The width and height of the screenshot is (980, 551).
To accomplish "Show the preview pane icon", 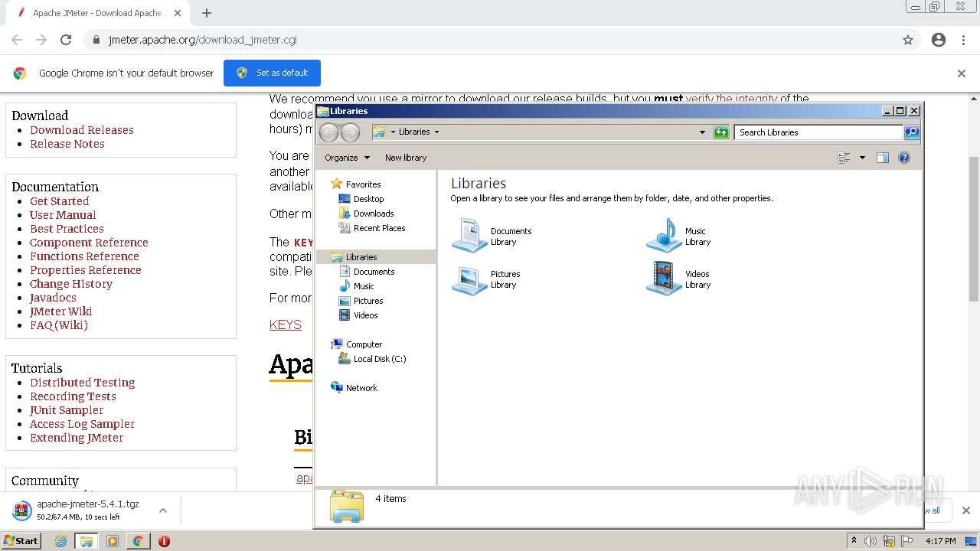I will (883, 158).
